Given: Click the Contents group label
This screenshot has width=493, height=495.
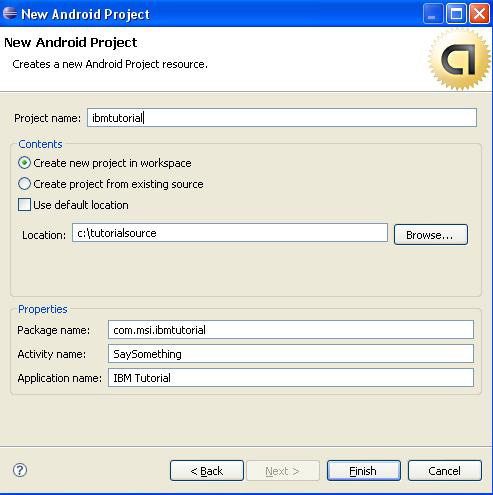Looking at the screenshot, I should [40, 144].
